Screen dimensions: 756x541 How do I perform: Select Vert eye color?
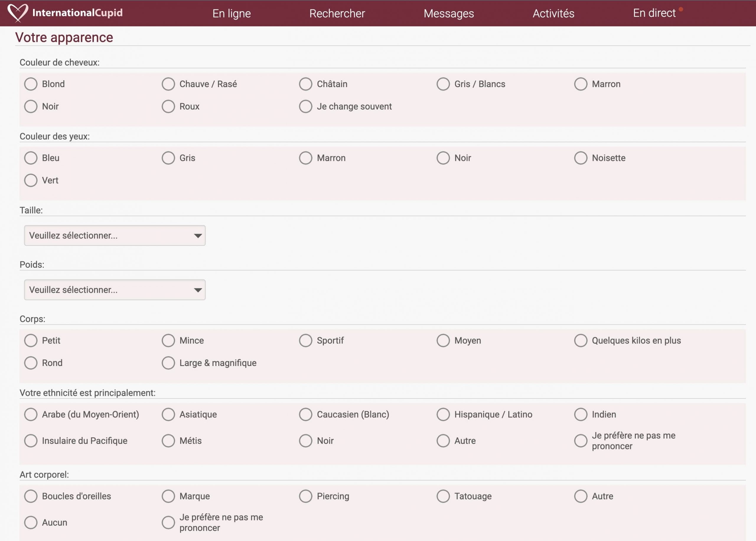31,180
